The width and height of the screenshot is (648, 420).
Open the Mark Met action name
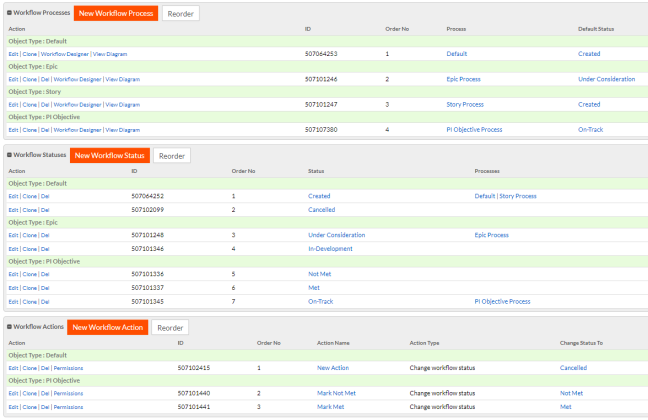[x=331, y=407]
